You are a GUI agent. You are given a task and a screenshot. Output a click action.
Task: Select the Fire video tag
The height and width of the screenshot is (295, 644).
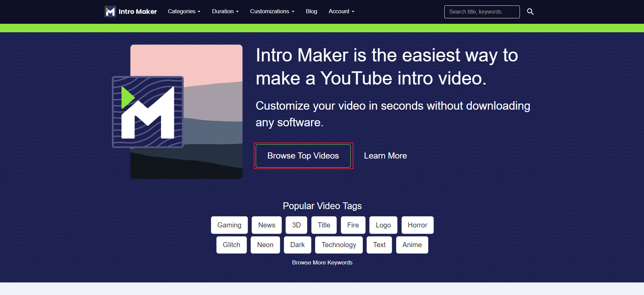[353, 225]
